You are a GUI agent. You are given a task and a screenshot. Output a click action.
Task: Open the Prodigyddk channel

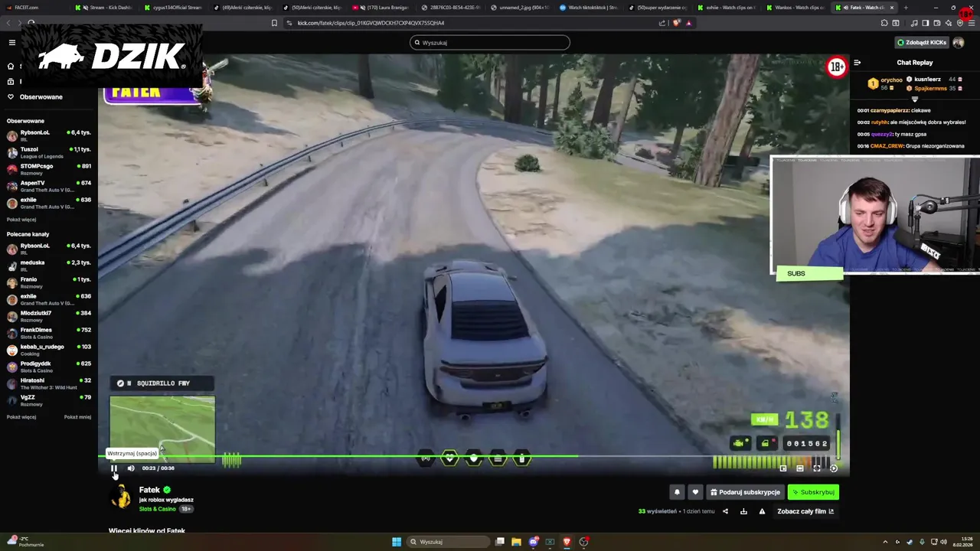point(49,367)
